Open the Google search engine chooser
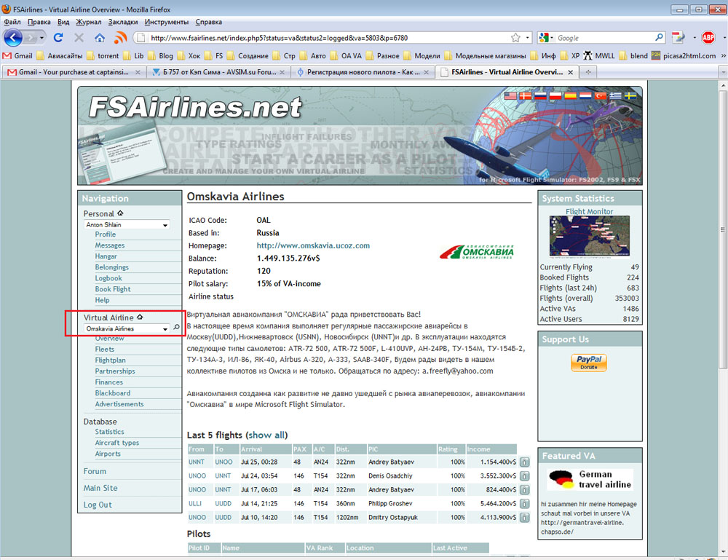This screenshot has width=728, height=560. click(547, 38)
